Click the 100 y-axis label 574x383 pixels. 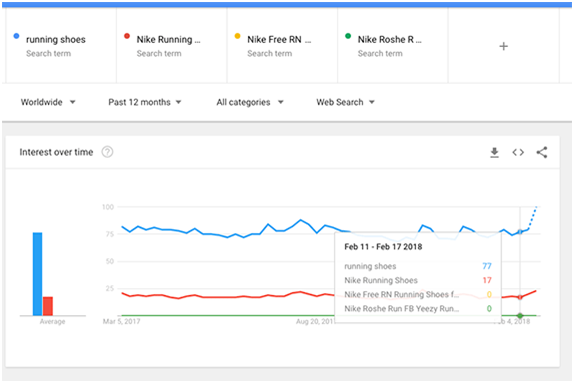click(x=108, y=207)
